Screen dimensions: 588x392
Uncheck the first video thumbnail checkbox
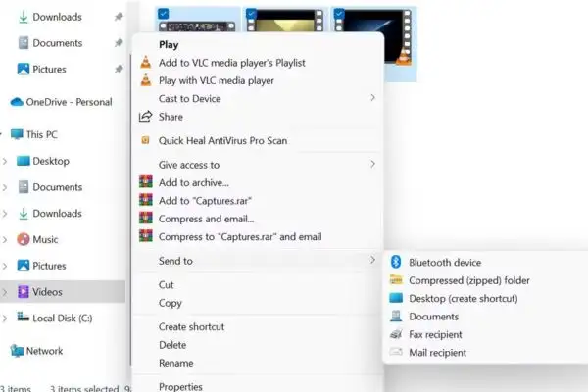tap(163, 14)
